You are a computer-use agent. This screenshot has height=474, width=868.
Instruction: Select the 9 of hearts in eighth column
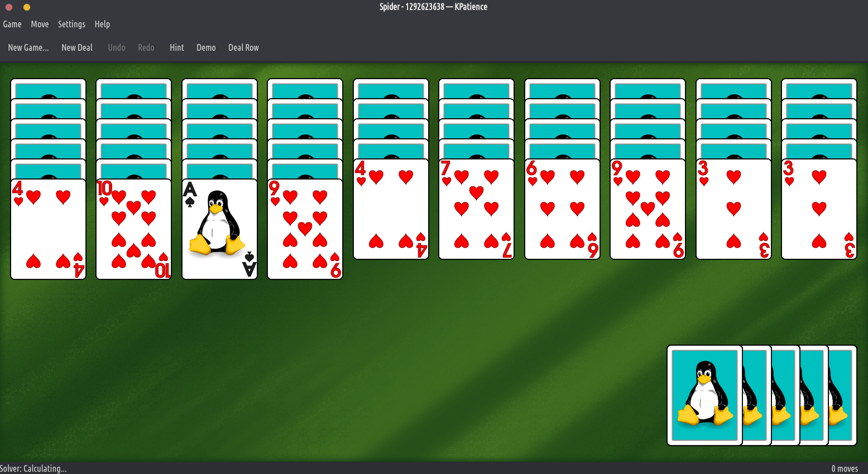pyautogui.click(x=648, y=209)
